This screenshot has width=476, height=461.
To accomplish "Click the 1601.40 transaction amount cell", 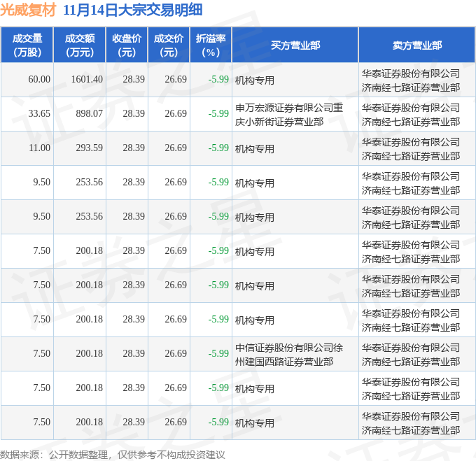I will point(87,80).
